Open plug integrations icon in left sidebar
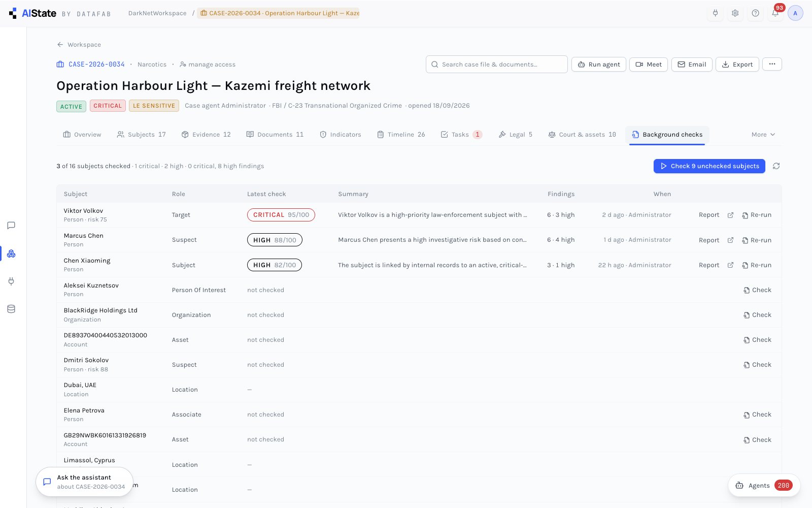812x508 pixels. click(x=11, y=281)
